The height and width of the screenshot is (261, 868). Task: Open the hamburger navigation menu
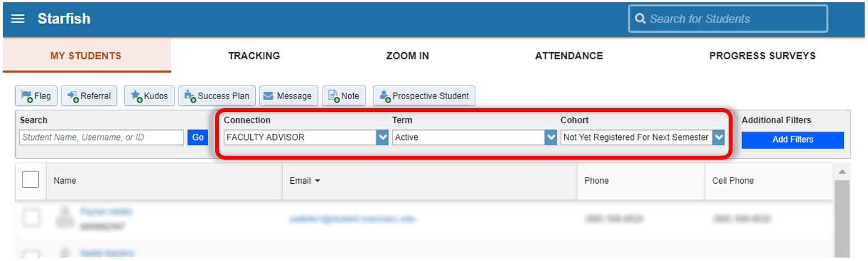pyautogui.click(x=18, y=19)
